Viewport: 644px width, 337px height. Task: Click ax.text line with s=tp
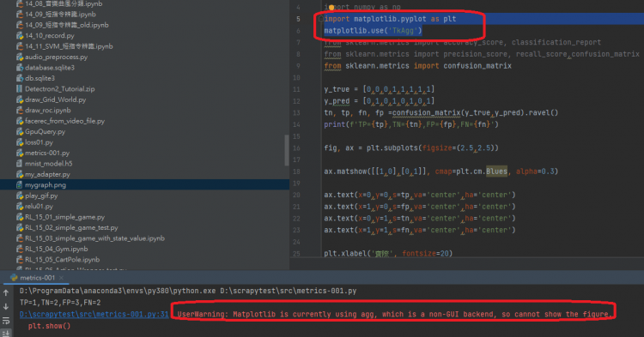pyautogui.click(x=420, y=196)
